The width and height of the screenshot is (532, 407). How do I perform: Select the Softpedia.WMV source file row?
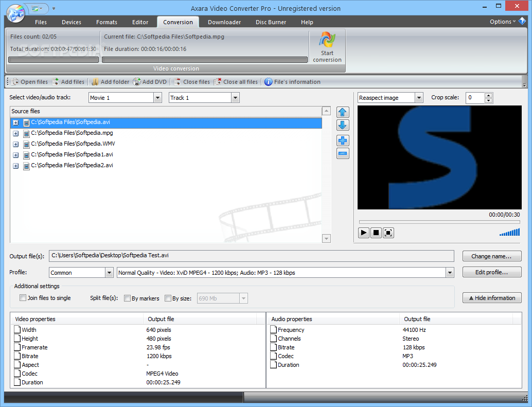(x=166, y=144)
